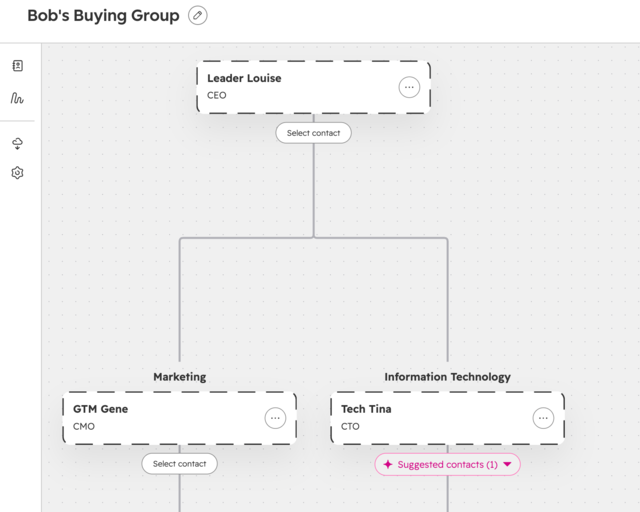Click the CMO title text

click(x=84, y=426)
